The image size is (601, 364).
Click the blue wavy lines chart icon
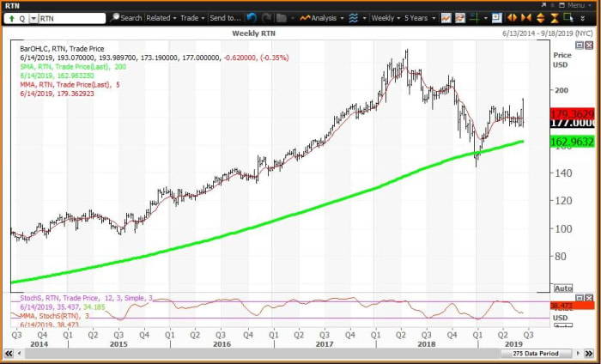coord(354,18)
